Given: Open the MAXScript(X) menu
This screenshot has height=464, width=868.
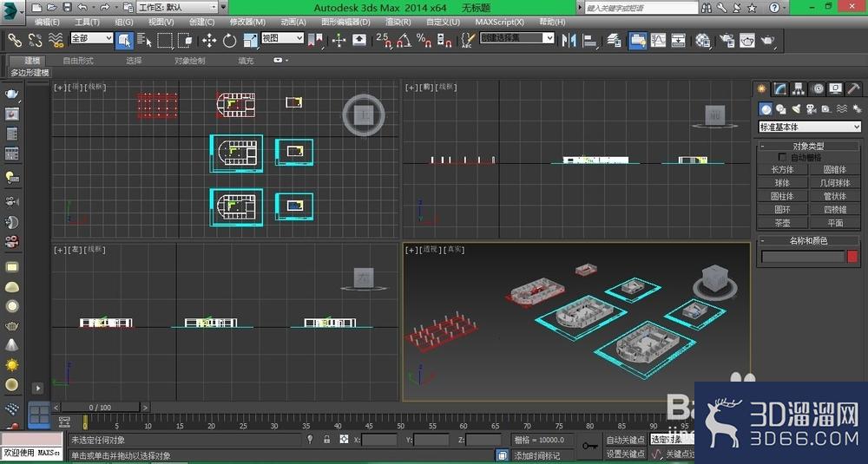Looking at the screenshot, I should click(x=499, y=22).
